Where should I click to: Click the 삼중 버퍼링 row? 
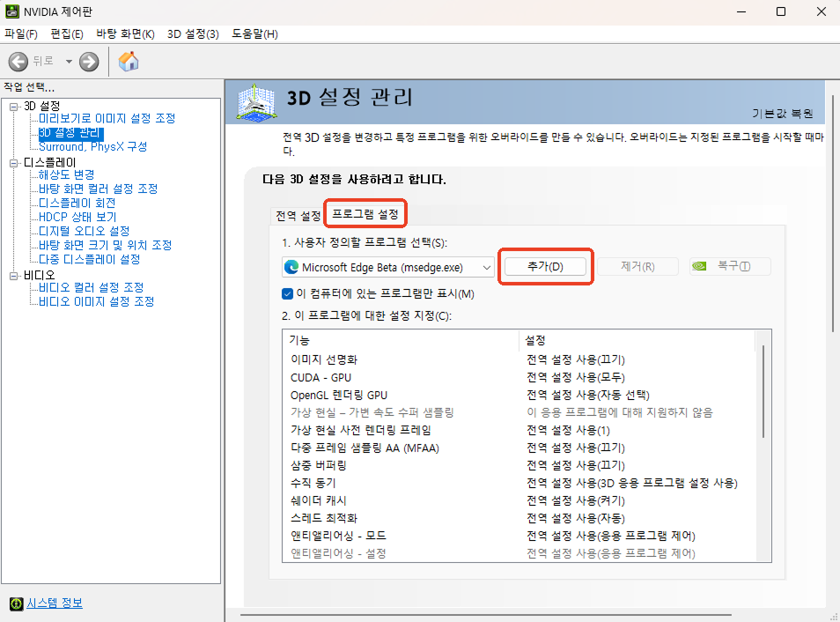519,465
